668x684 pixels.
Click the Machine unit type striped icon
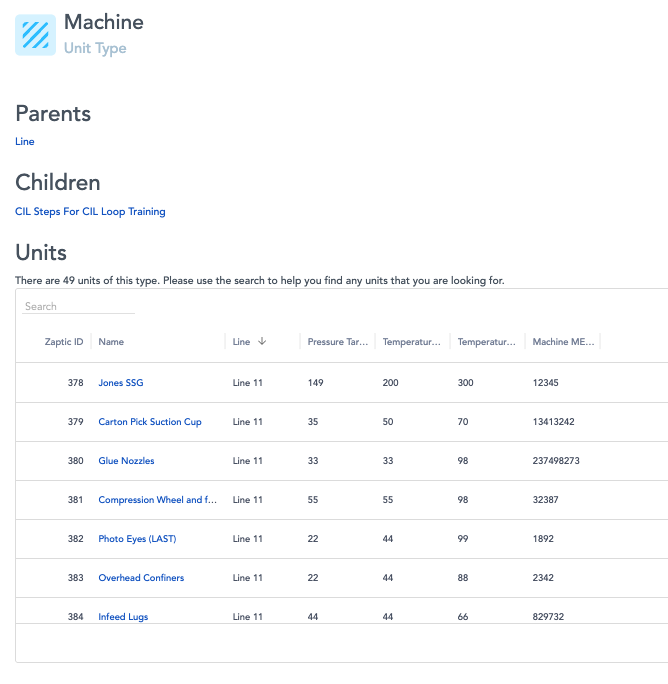point(35,35)
